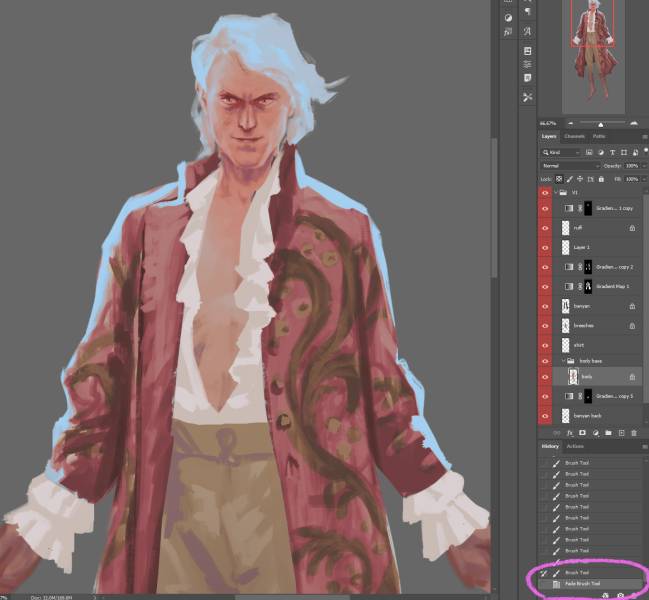Open the Character styles panel icon
649x600 pixels.
click(528, 33)
